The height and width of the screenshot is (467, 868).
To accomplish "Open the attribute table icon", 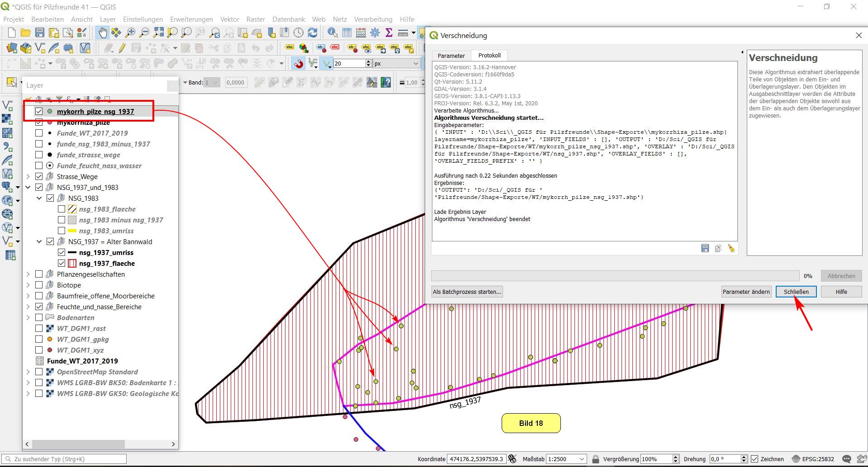I will click(x=346, y=33).
